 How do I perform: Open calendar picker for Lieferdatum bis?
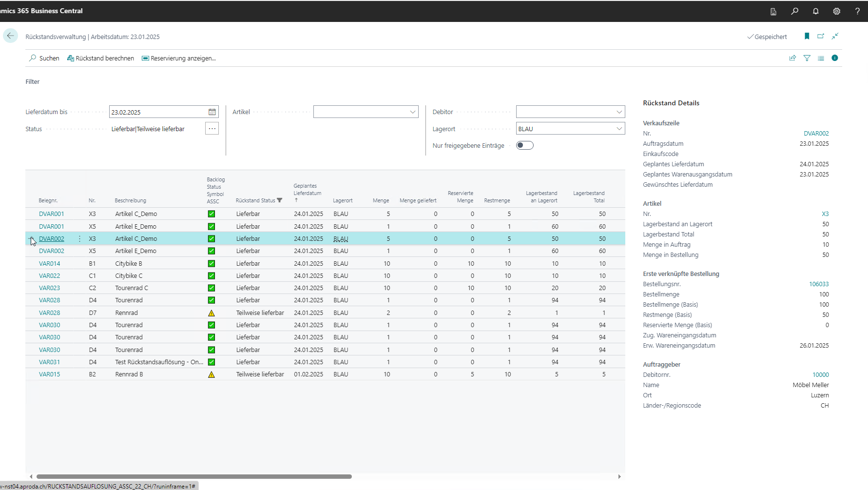212,112
